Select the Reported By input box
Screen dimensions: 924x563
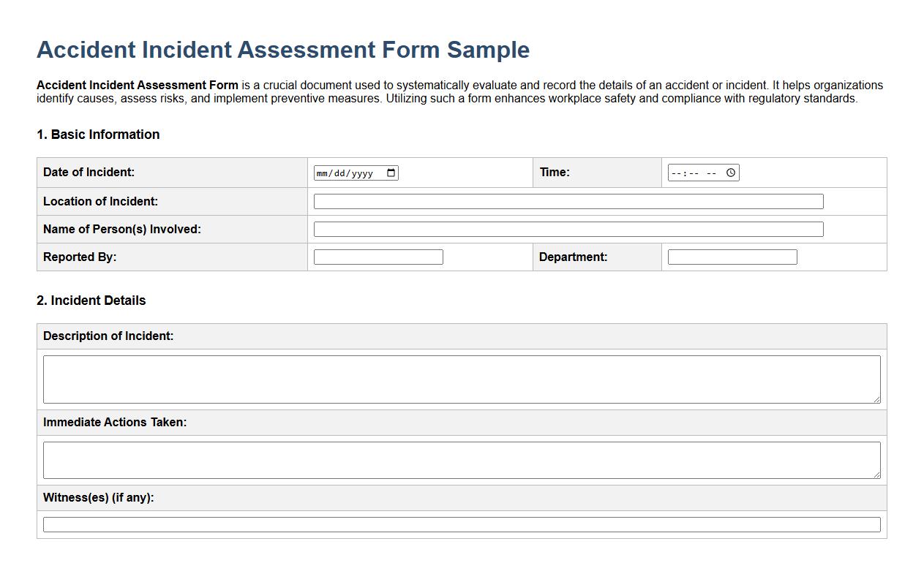pyautogui.click(x=378, y=256)
